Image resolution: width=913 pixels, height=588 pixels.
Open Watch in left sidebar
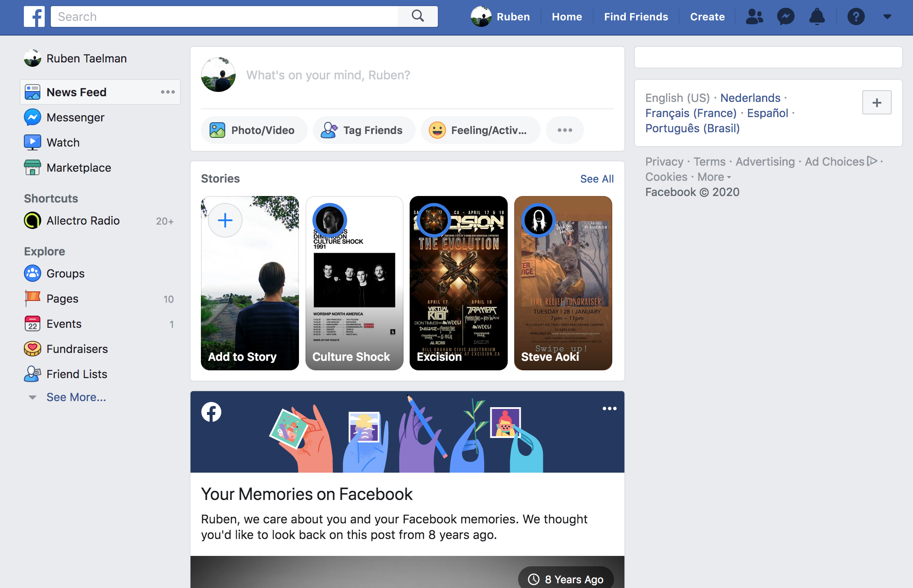[x=63, y=142]
